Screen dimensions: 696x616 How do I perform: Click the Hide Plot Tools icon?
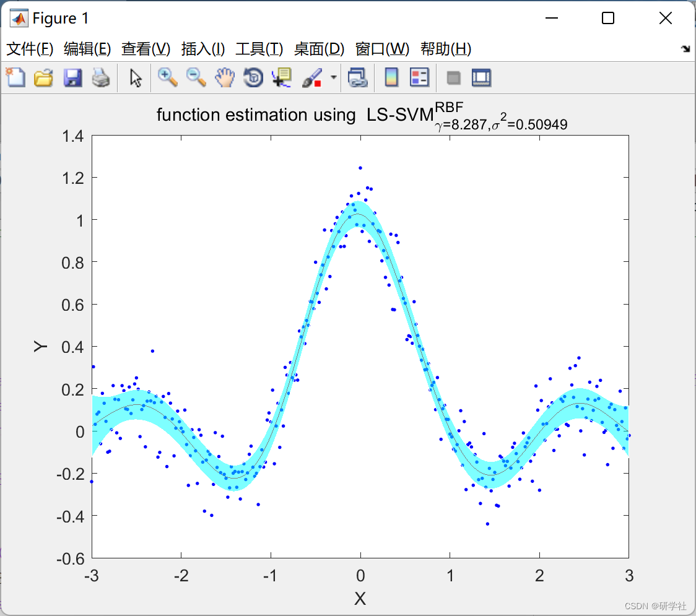tap(453, 78)
